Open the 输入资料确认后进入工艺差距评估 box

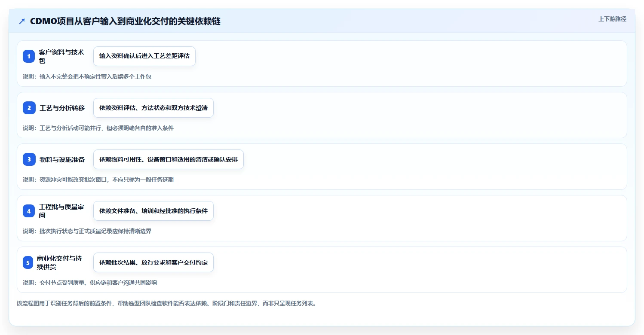click(144, 56)
